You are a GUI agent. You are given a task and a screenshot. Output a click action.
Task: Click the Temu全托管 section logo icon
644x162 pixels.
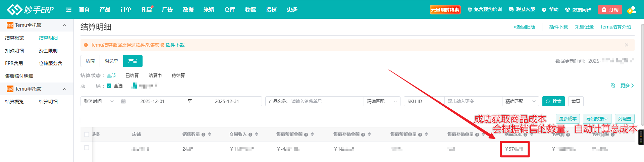click(x=10, y=25)
